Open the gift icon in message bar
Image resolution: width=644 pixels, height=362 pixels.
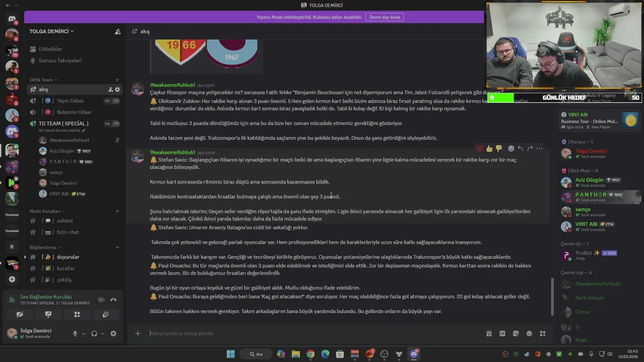pos(489,333)
